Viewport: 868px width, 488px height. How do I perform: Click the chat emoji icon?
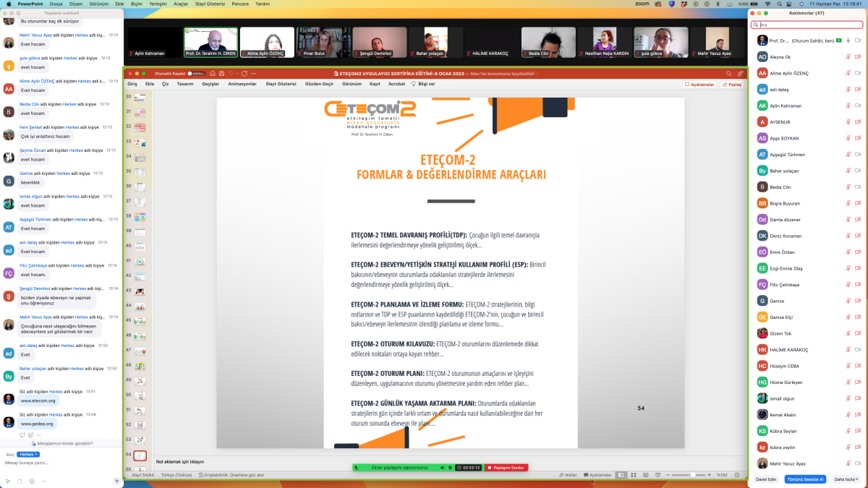[x=32, y=481]
